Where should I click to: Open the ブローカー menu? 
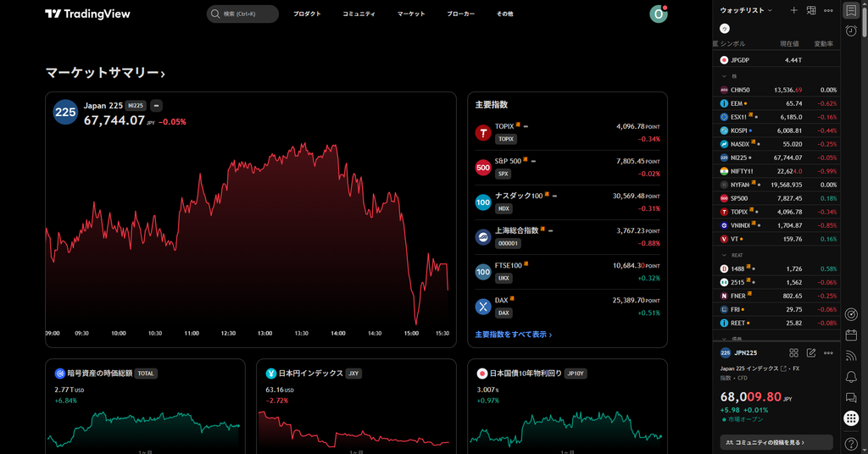tap(460, 14)
